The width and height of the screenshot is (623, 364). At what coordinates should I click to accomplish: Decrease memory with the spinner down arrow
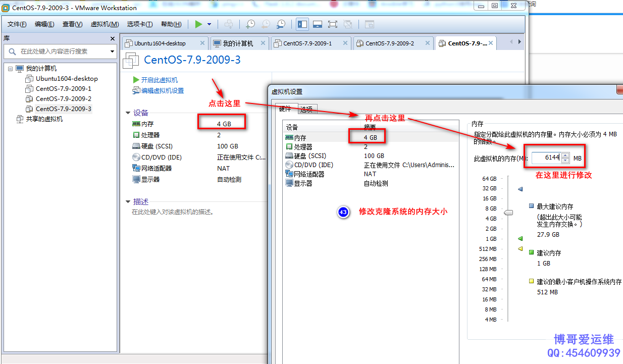(x=565, y=161)
